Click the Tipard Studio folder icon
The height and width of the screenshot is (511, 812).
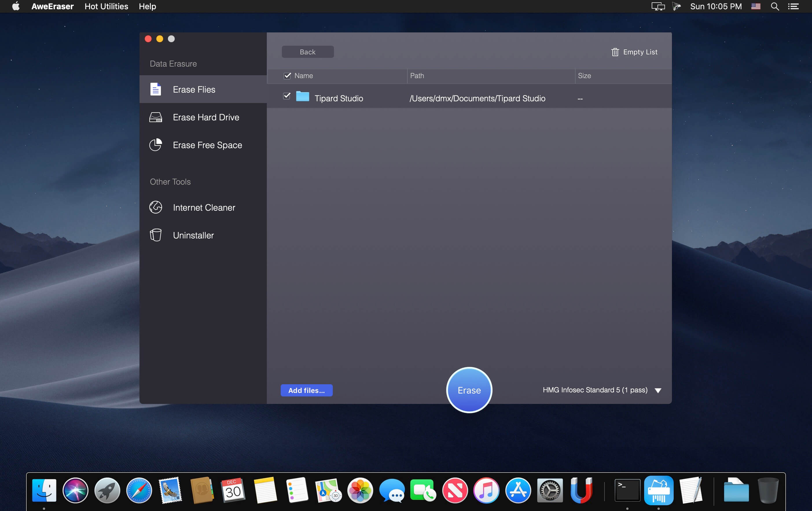pos(302,97)
